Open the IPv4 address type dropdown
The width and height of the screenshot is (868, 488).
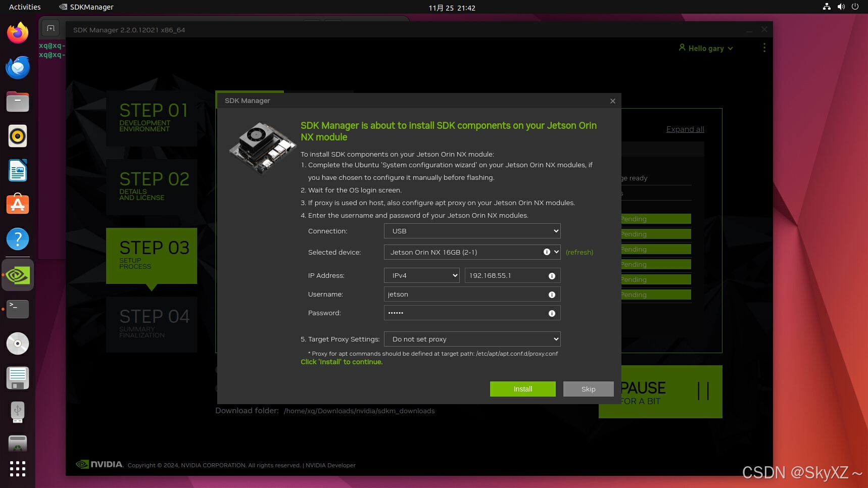[x=422, y=275]
